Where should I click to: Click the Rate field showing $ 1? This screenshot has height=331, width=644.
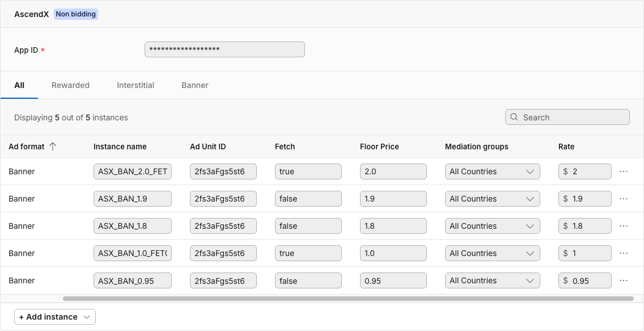point(585,253)
